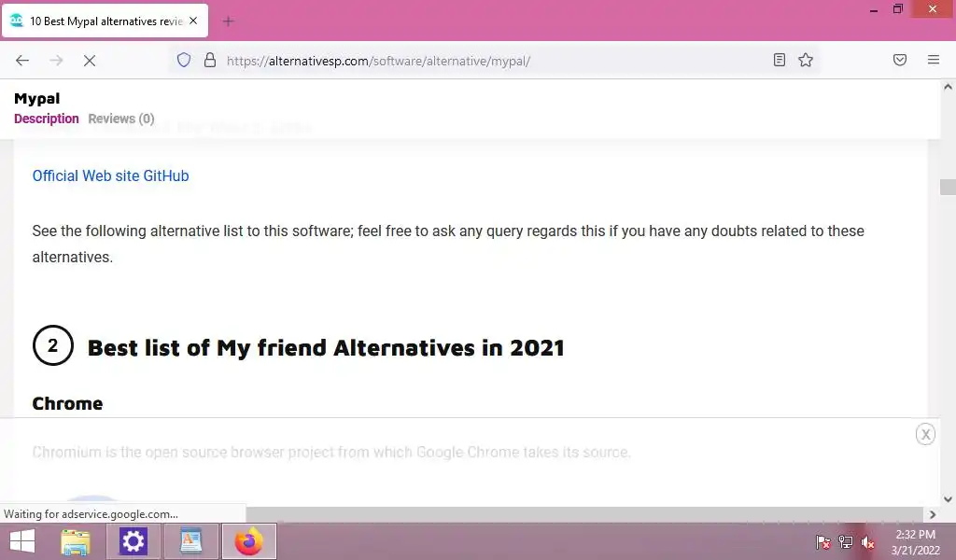Click scrollbar up arrow
The height and width of the screenshot is (560, 956).
pos(948,87)
